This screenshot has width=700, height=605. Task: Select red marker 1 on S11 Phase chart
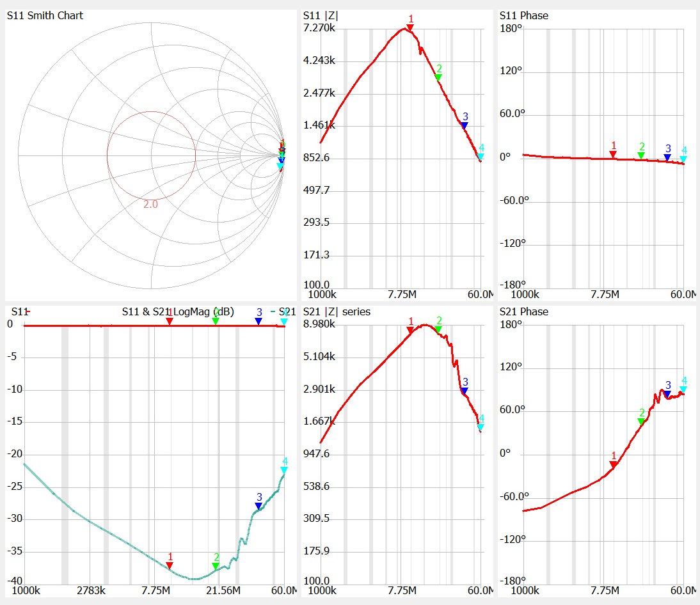pyautogui.click(x=613, y=154)
